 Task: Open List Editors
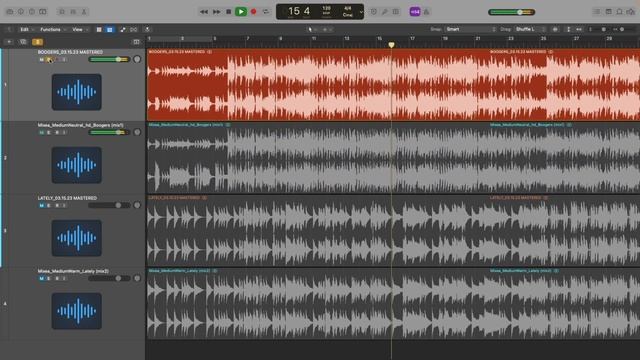pyautogui.click(x=597, y=12)
